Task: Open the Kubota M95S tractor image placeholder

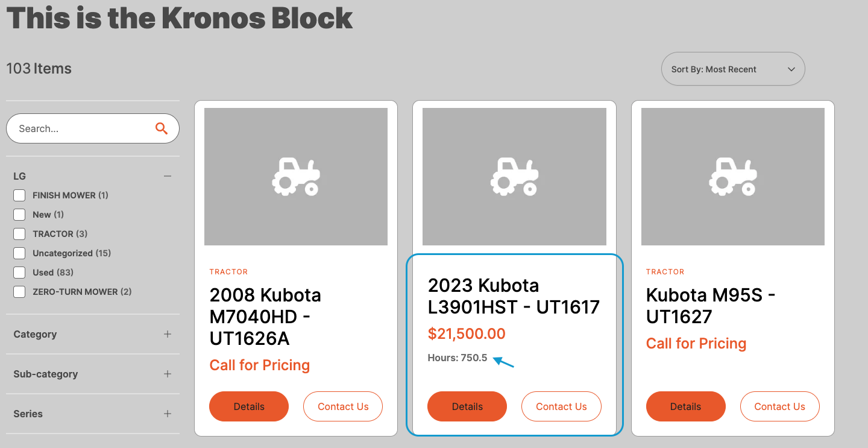Action: click(733, 177)
